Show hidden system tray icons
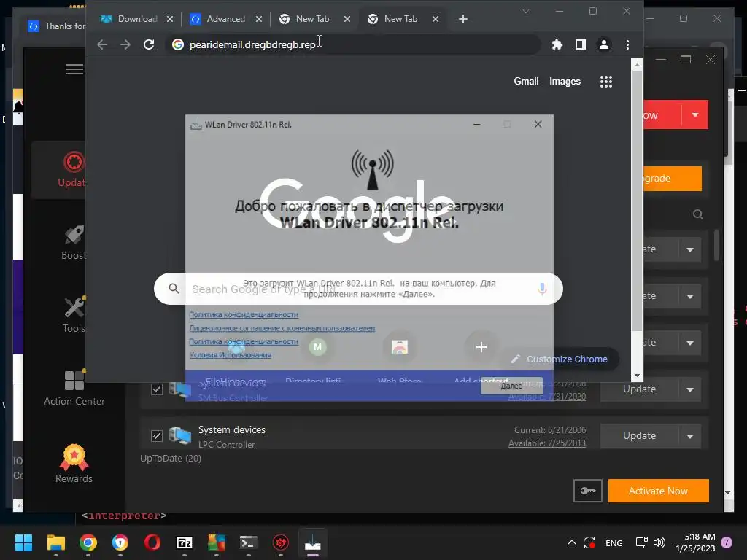Screen dimensions: 747x560 tap(572, 542)
